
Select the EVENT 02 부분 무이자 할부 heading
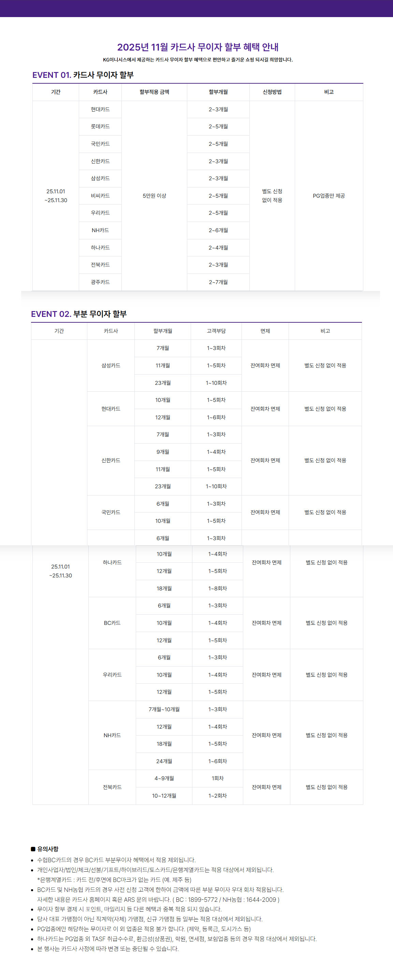point(79,314)
